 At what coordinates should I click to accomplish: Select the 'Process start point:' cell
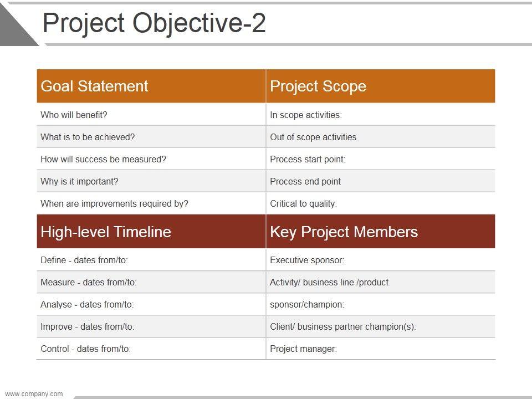pyautogui.click(x=308, y=159)
